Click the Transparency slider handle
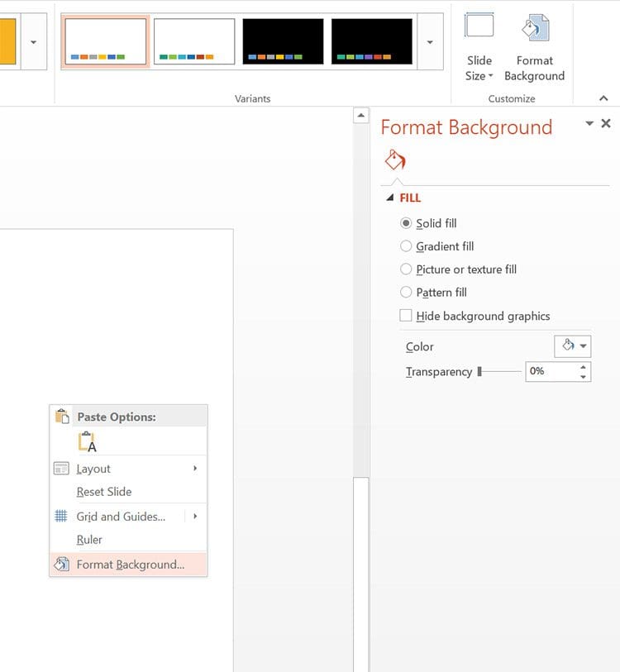 tap(480, 372)
